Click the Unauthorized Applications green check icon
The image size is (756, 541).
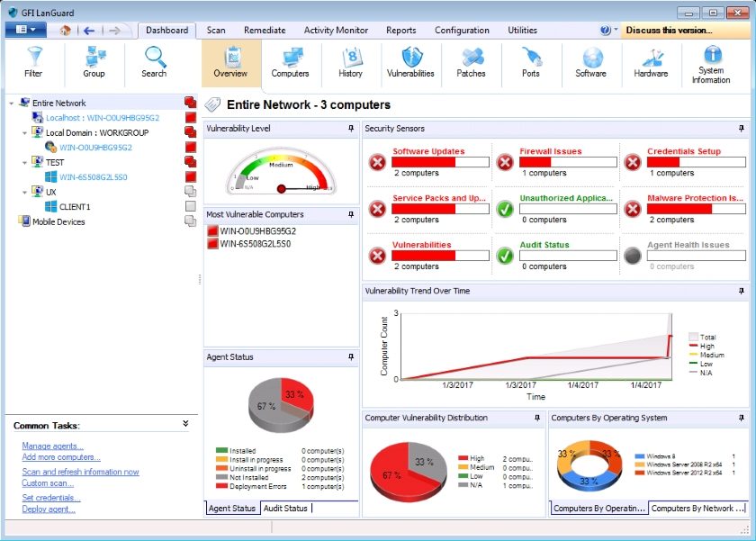click(505, 209)
